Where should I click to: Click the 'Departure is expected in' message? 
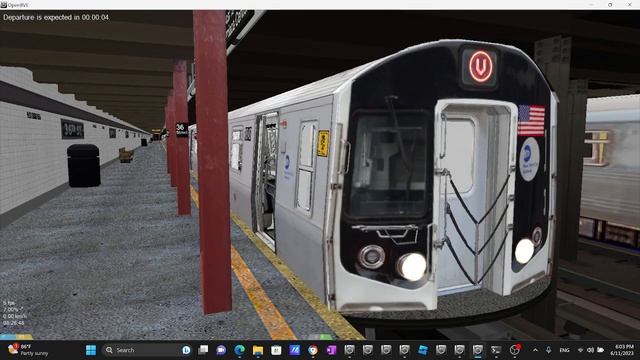click(56, 18)
